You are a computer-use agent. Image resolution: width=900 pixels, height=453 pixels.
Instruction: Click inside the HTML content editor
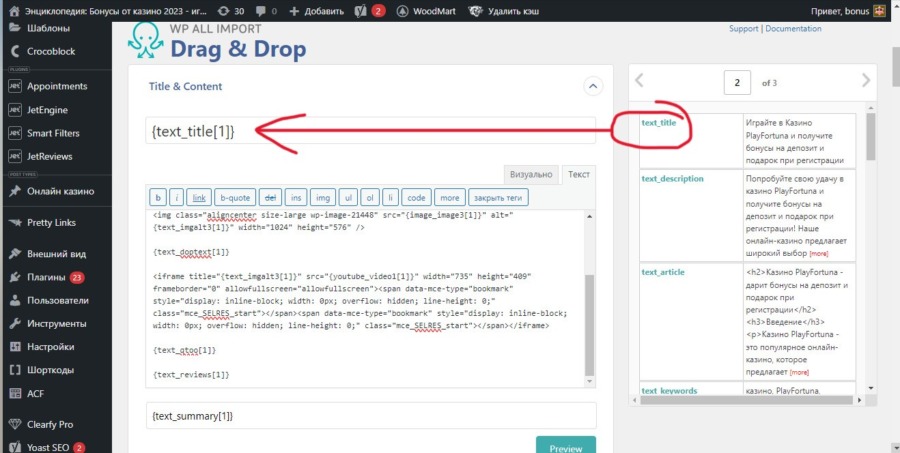(365, 299)
